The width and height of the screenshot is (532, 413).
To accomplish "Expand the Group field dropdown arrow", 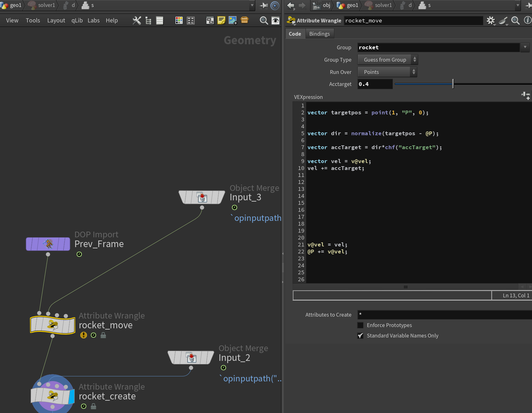I will pos(525,47).
